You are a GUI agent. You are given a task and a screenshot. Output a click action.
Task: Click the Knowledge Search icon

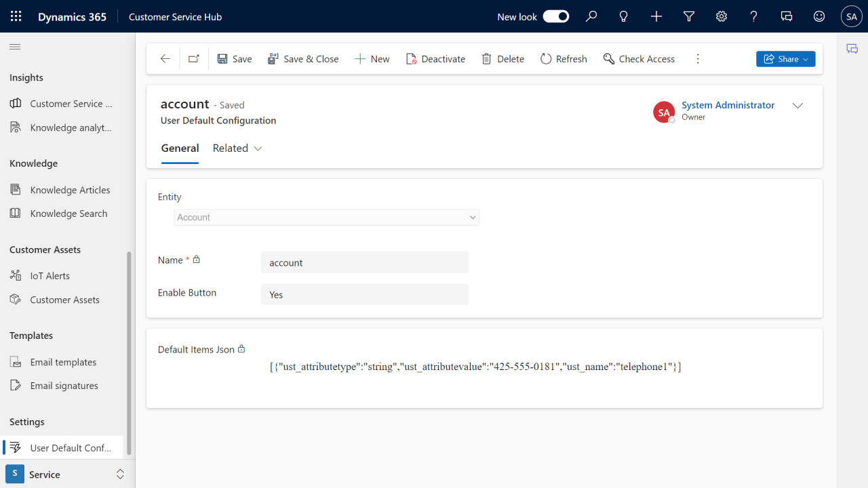[x=16, y=213]
